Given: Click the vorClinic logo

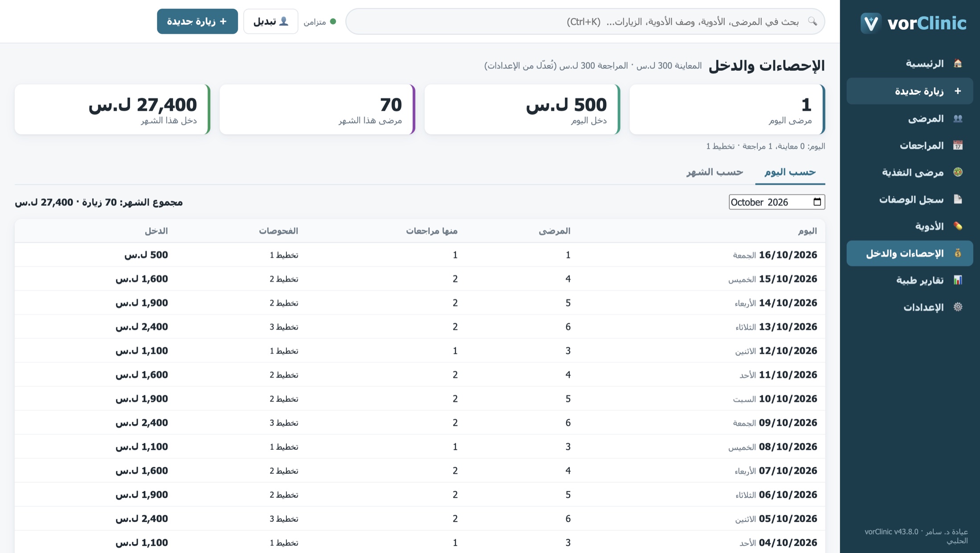Looking at the screenshot, I should [x=914, y=23].
